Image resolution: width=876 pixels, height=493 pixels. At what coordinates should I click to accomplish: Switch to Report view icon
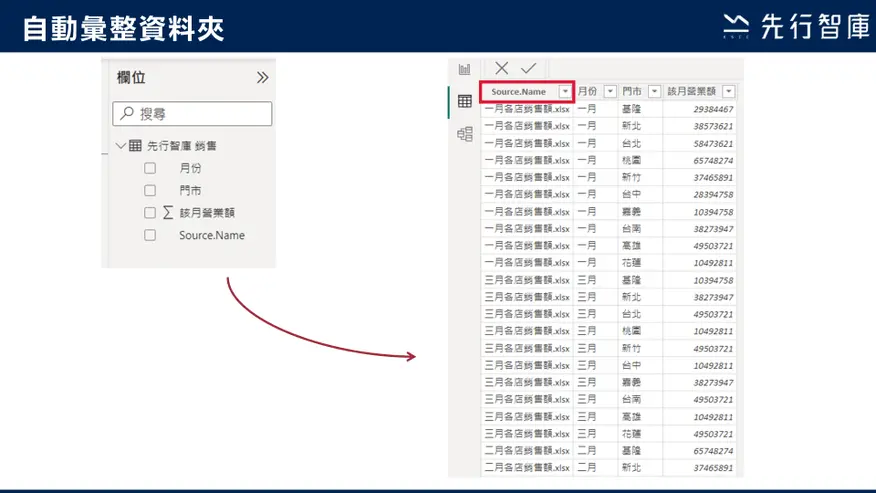(464, 69)
